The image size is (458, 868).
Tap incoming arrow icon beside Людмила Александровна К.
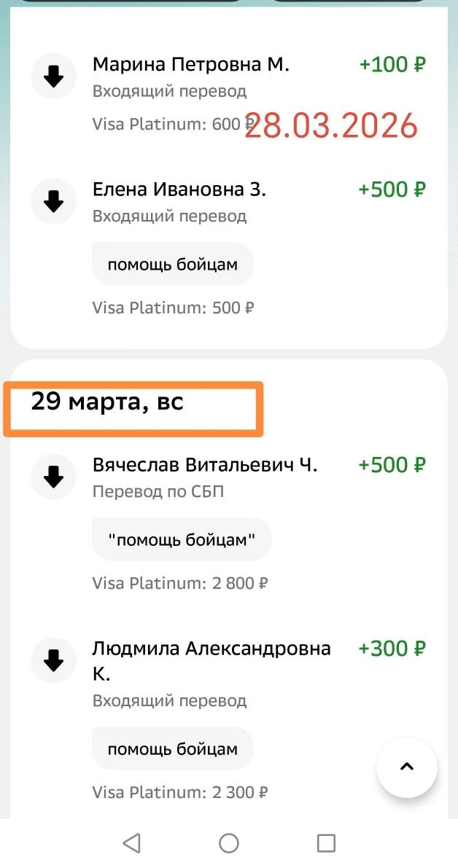coord(53,660)
